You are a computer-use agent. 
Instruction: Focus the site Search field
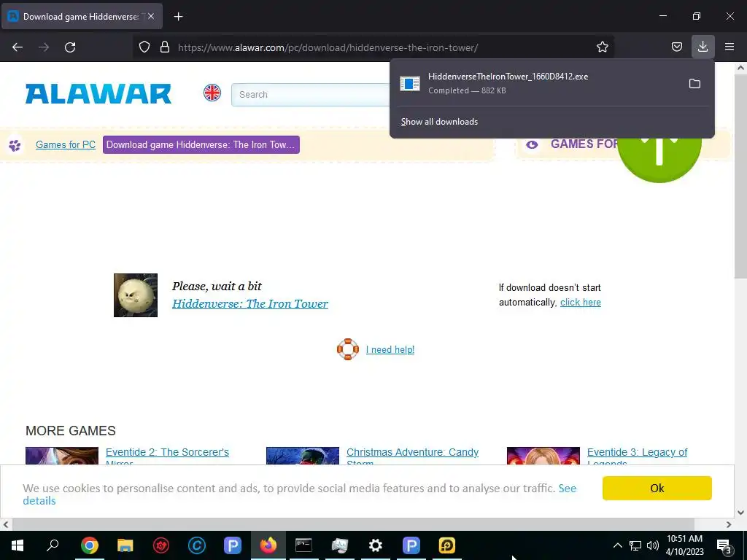click(311, 94)
